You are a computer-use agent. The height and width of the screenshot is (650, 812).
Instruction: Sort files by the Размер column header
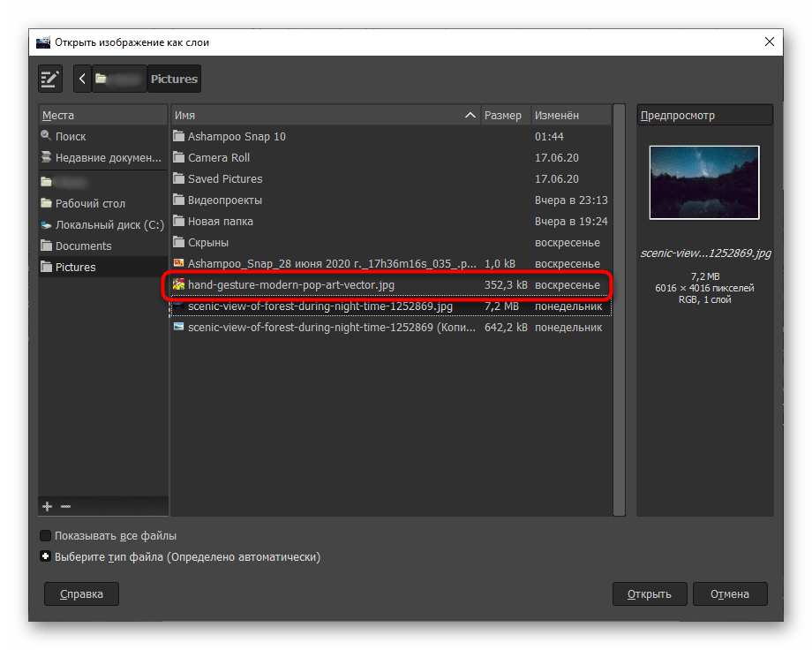(506, 115)
